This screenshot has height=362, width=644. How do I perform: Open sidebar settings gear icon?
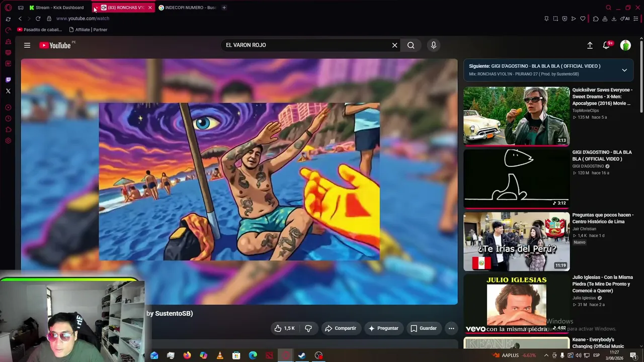pos(8,141)
